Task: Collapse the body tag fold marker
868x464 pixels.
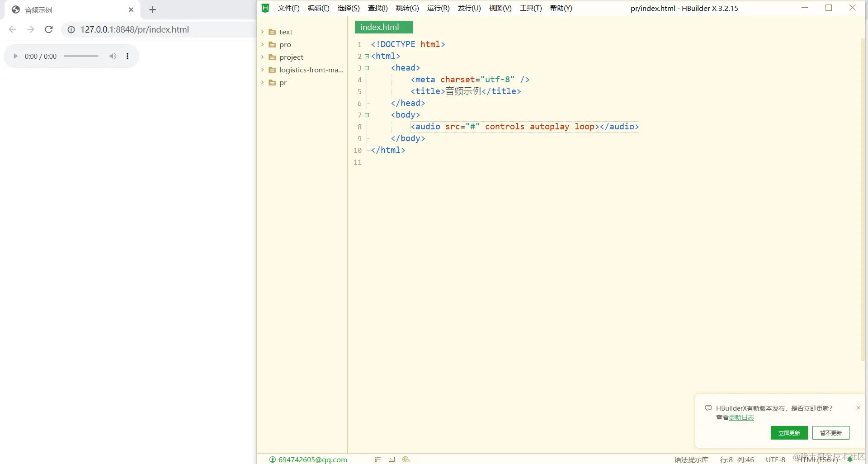Action: [x=367, y=115]
